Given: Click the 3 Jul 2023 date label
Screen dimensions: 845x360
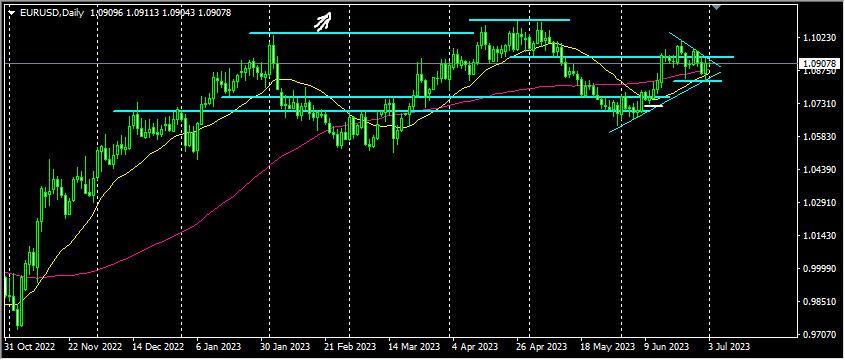Looking at the screenshot, I should pos(729,347).
